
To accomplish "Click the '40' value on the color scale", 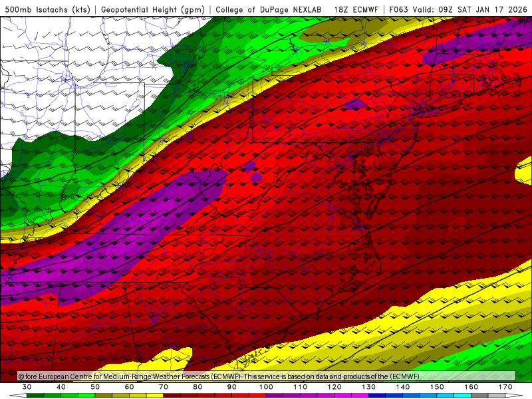I will [x=61, y=387].
